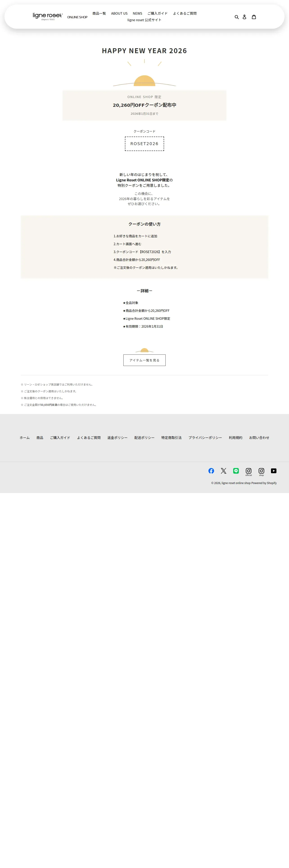289x868 pixels.
Task: Click the rising sun illustration
Action: point(144,73)
